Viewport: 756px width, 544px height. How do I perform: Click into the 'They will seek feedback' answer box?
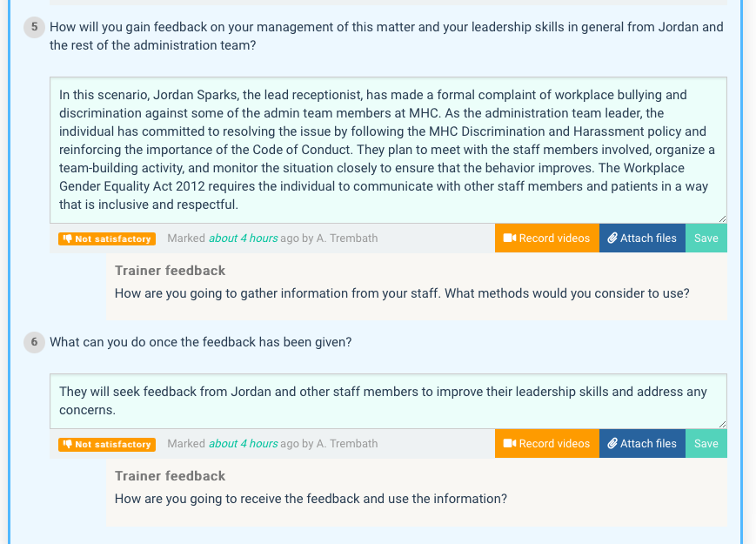[x=388, y=400]
